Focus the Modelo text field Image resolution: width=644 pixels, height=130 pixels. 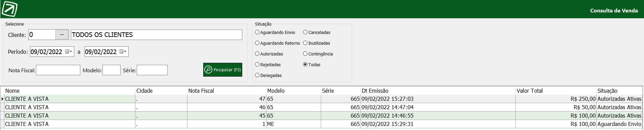(x=112, y=70)
